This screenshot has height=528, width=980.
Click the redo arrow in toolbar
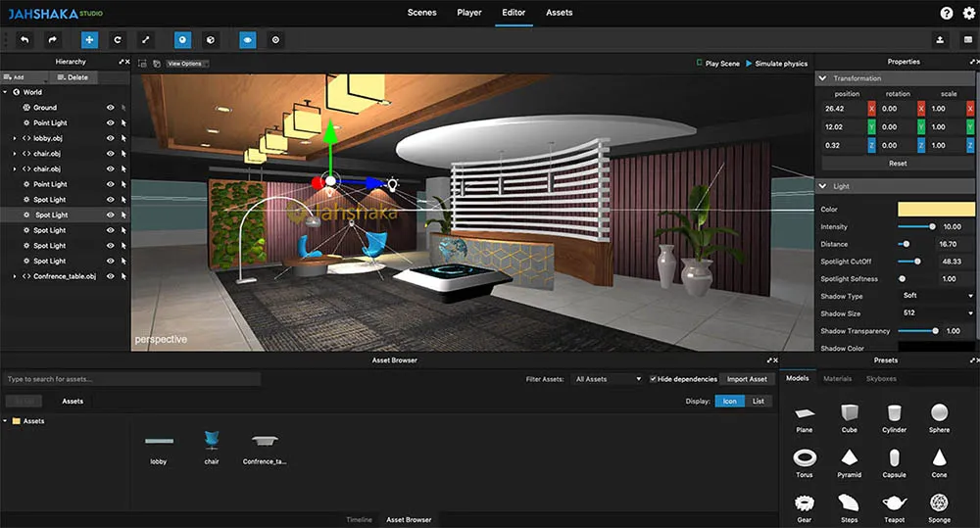[54, 40]
